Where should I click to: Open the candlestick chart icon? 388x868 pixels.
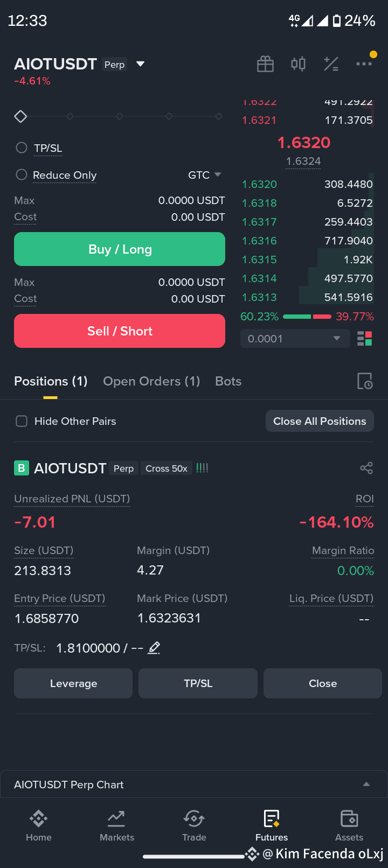[x=298, y=64]
